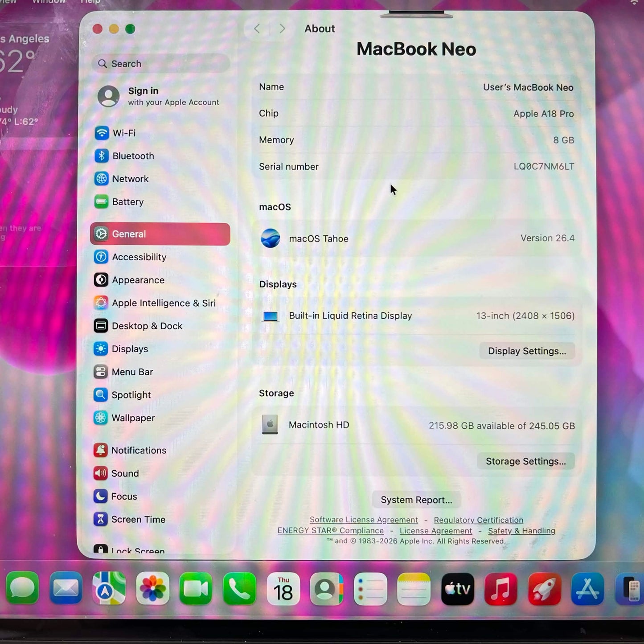Click Version 26.4 text
644x644 pixels.
coord(547,238)
